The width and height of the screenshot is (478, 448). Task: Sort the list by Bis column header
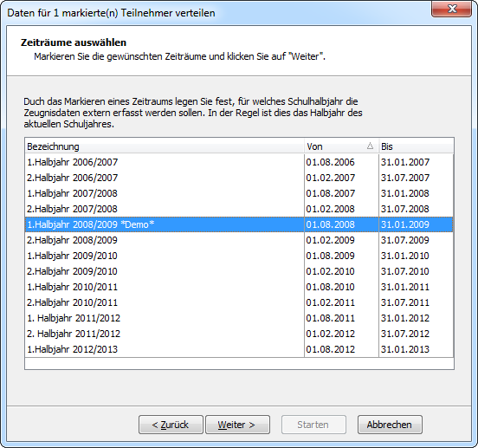(417, 146)
